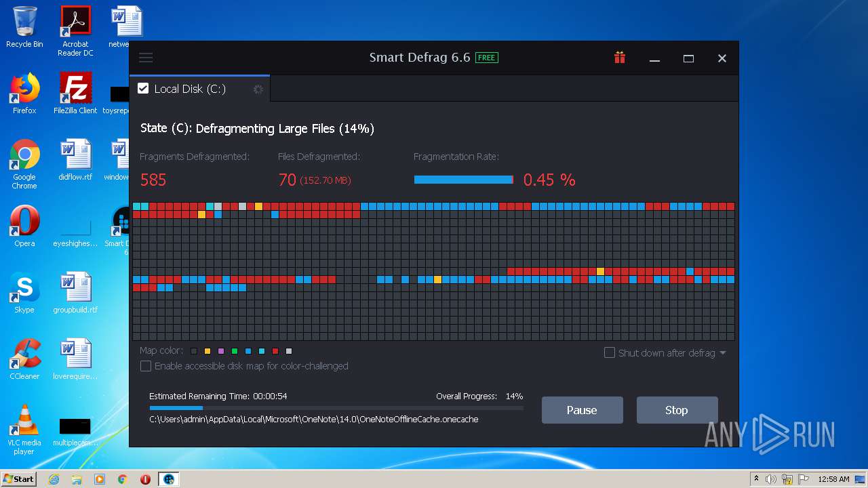Click the purple map color swatch
The image size is (868, 488).
221,351
